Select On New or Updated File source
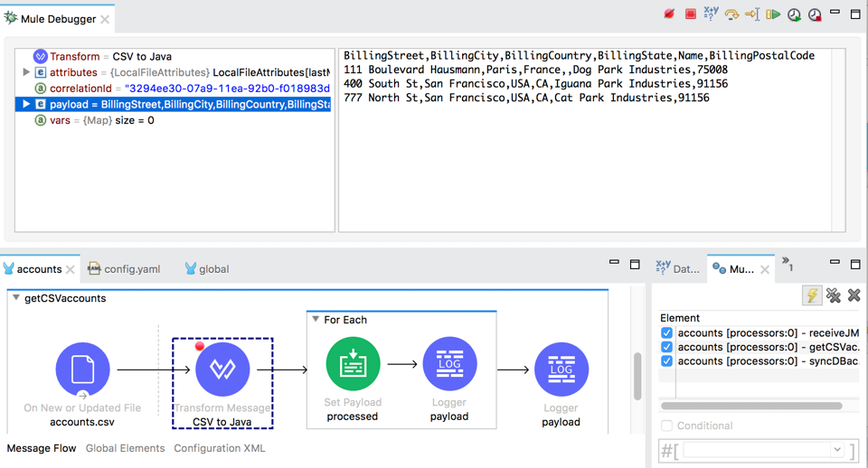This screenshot has width=868, height=468. point(82,370)
